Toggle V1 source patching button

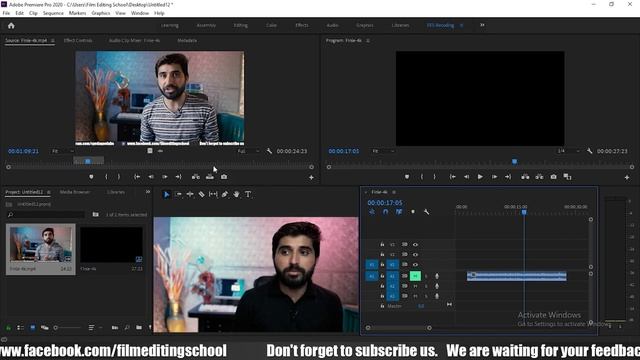(371, 264)
